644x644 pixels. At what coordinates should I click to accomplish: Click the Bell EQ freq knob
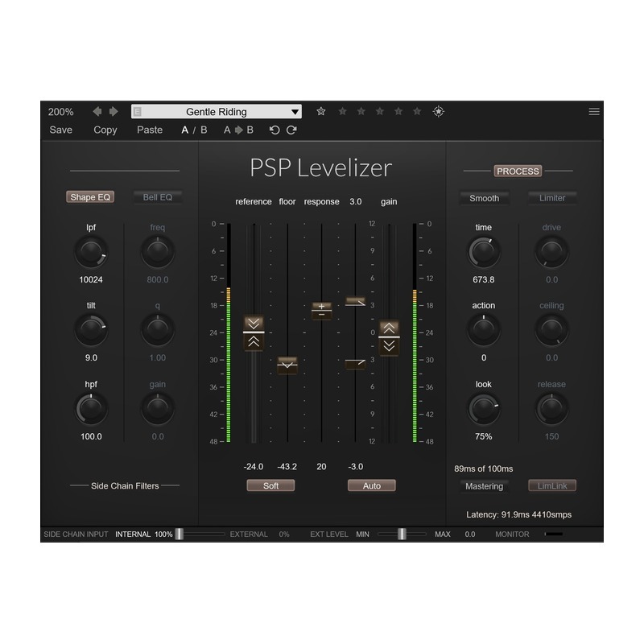[x=157, y=252]
